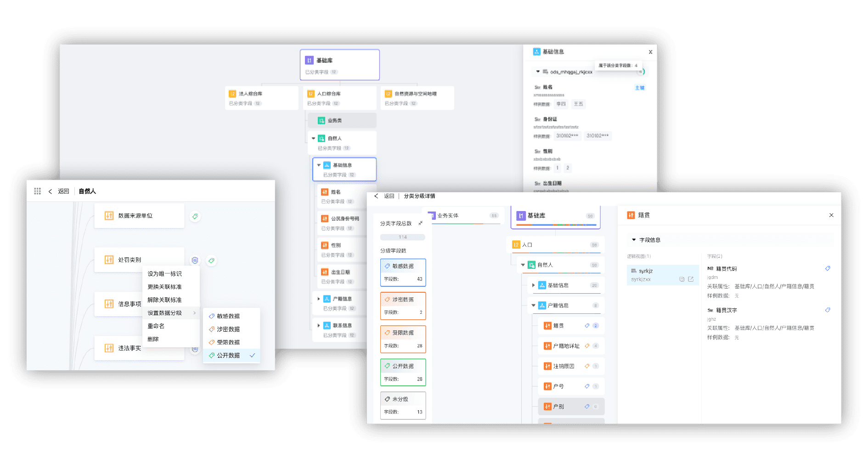
Task: Filter by 公开数据 card with 28 fields
Action: coord(403,373)
